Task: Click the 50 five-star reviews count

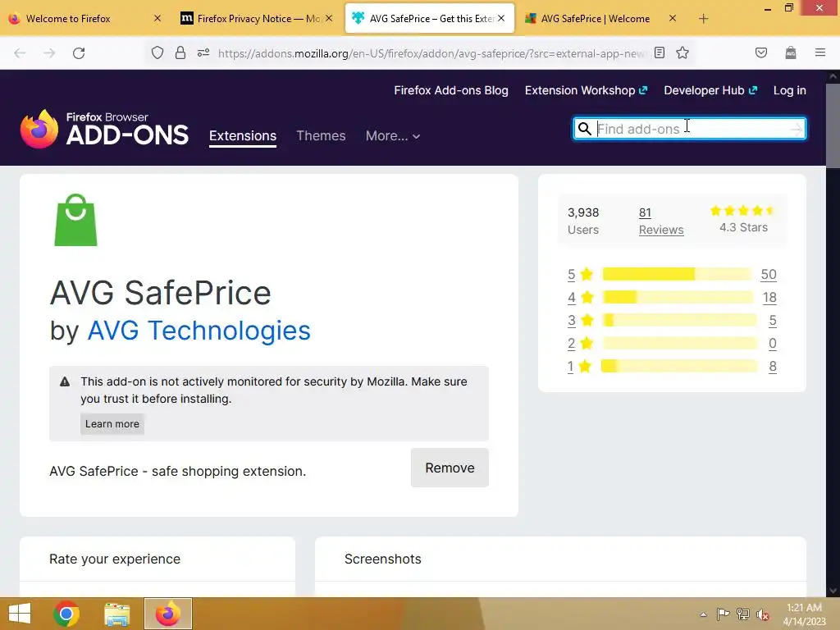Action: [x=768, y=274]
